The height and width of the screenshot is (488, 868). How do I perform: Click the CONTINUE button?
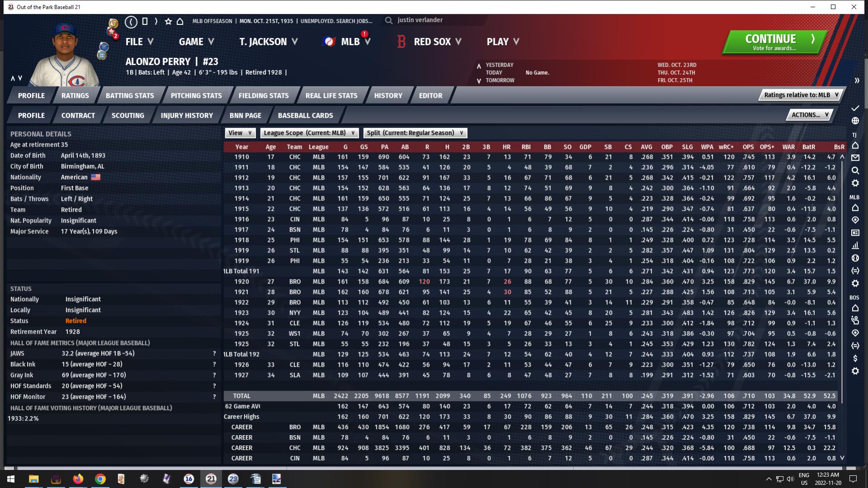pos(774,42)
